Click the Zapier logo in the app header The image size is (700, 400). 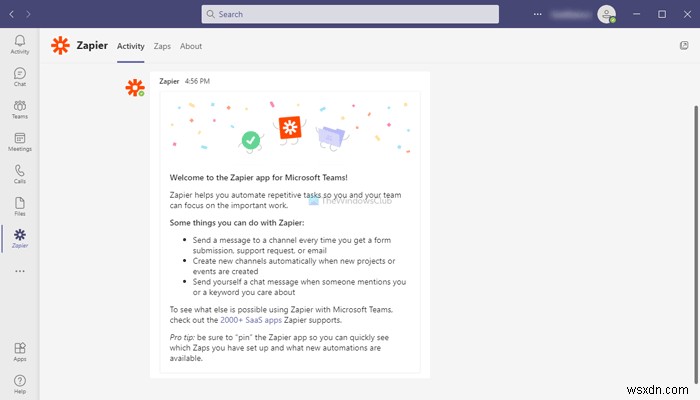click(x=60, y=46)
